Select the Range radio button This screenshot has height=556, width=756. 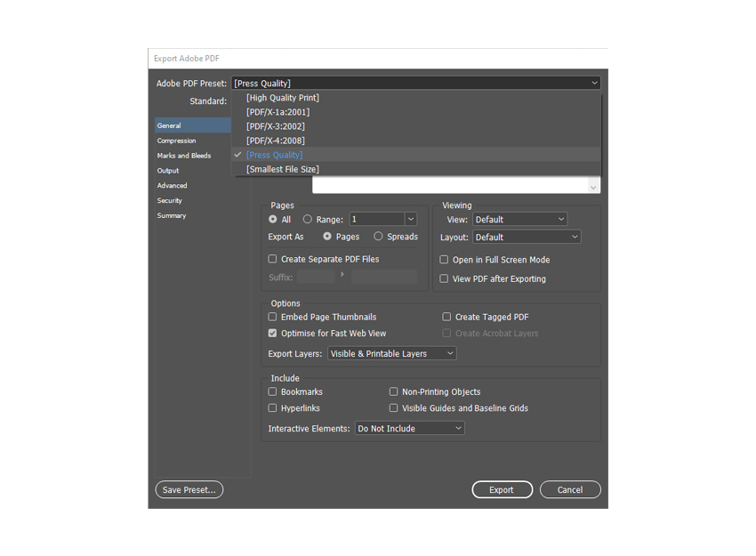pos(307,220)
